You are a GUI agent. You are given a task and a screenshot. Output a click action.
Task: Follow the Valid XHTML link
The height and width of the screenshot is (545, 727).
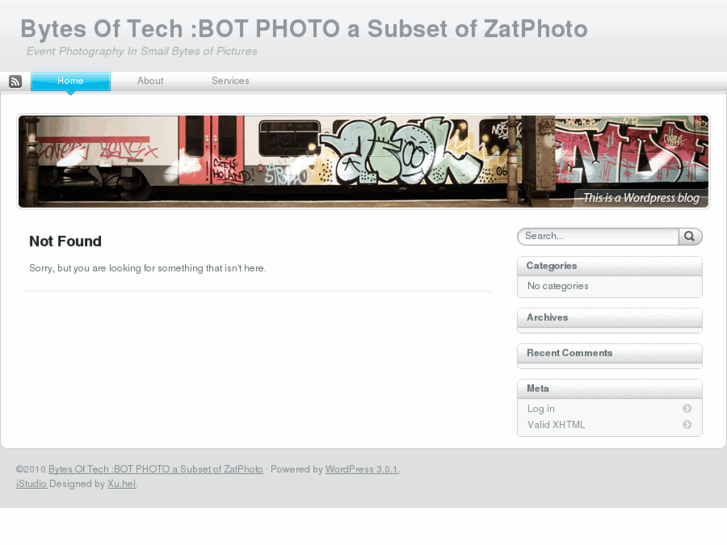556,425
